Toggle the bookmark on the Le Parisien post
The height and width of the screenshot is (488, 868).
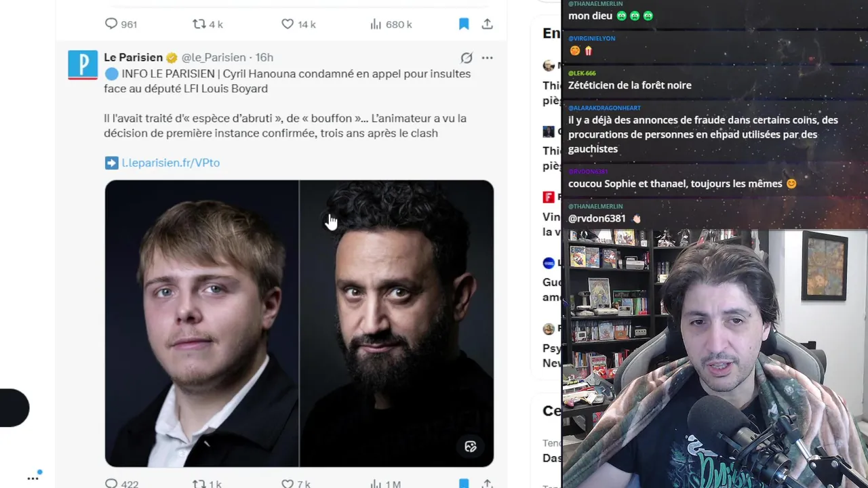pos(464,483)
